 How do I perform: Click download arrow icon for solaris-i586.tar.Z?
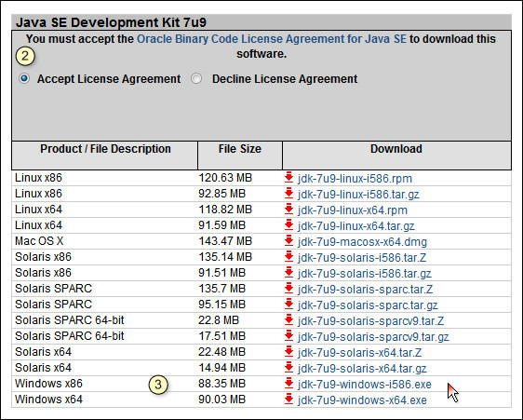click(288, 257)
